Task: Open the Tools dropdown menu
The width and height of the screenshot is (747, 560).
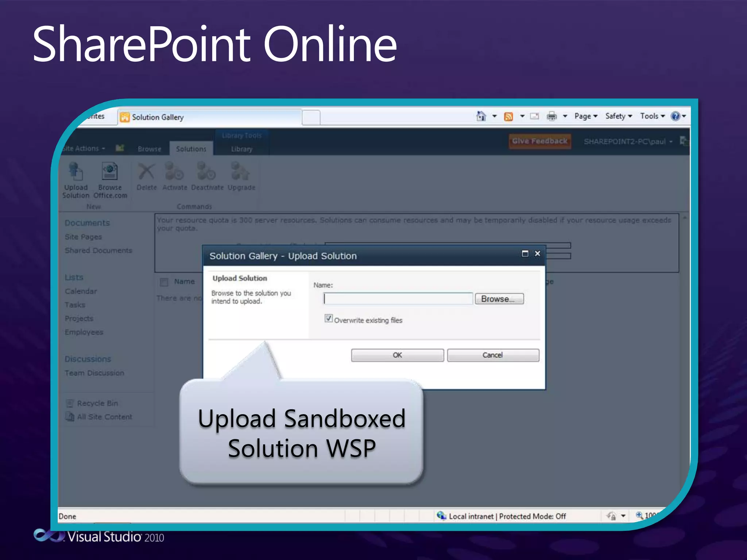Action: tap(653, 116)
